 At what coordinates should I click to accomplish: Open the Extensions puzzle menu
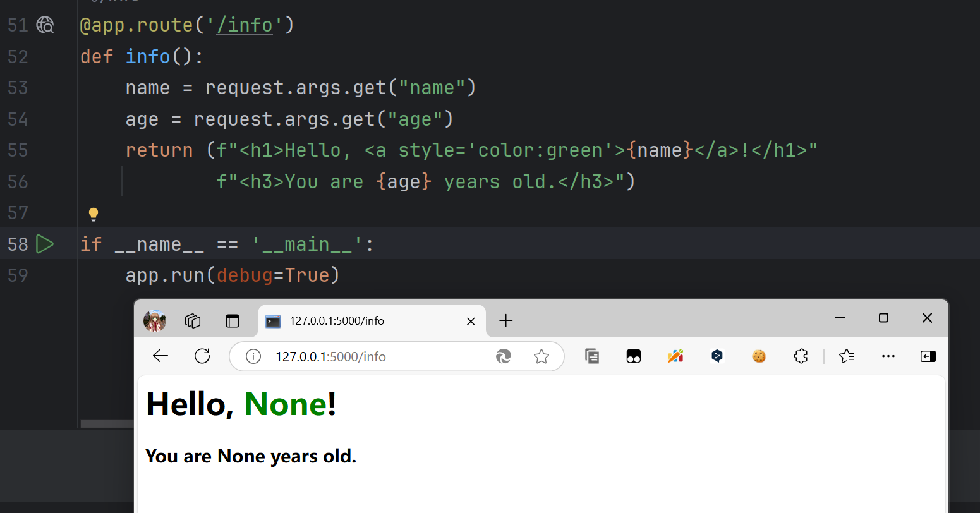801,356
